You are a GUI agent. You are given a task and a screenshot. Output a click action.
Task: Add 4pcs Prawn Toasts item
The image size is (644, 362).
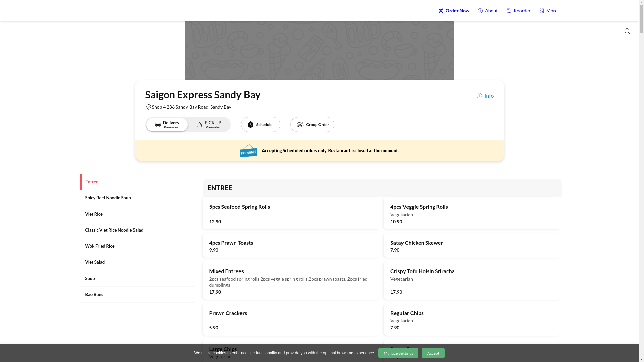click(291, 245)
